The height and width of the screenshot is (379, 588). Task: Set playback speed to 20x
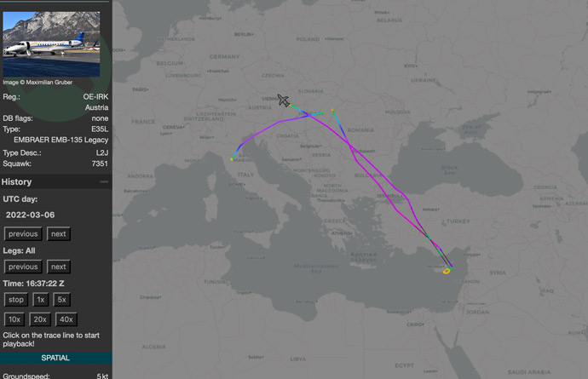pos(40,319)
